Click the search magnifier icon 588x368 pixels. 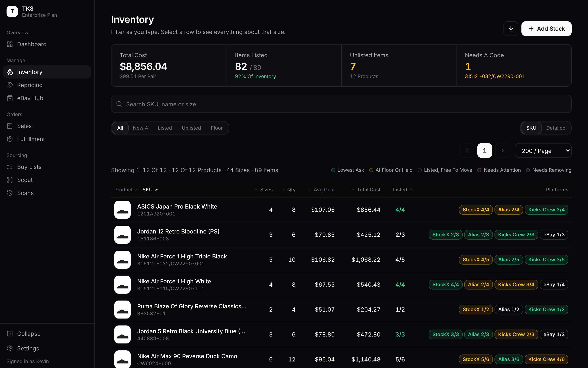[119, 104]
